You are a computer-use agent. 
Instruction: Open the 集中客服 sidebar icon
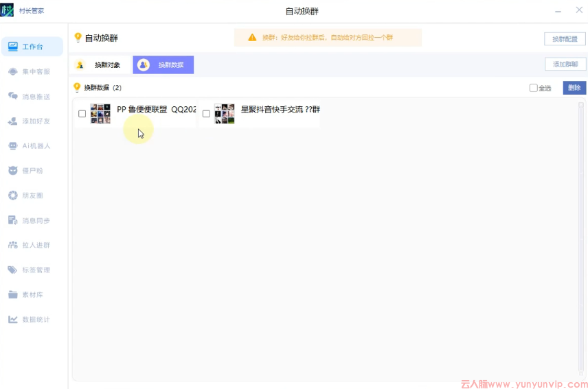13,72
